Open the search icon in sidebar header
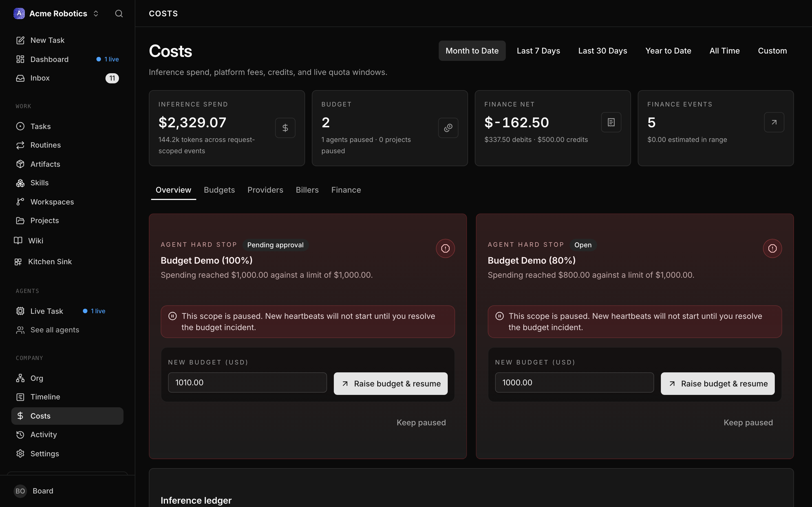The width and height of the screenshot is (812, 507). pos(119,14)
